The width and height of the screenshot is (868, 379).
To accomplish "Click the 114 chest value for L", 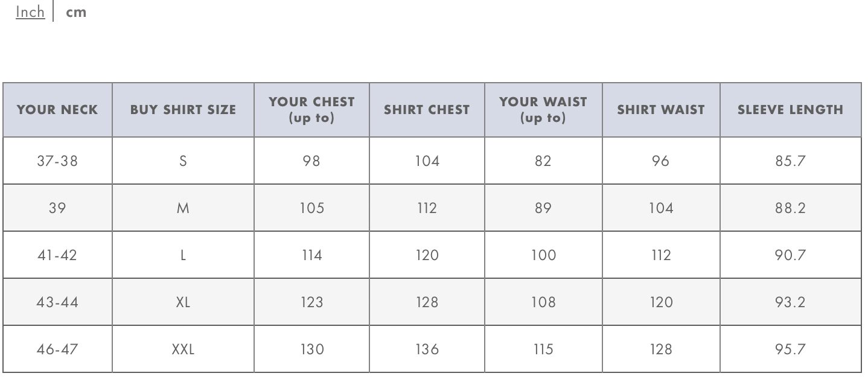I will click(x=311, y=255).
